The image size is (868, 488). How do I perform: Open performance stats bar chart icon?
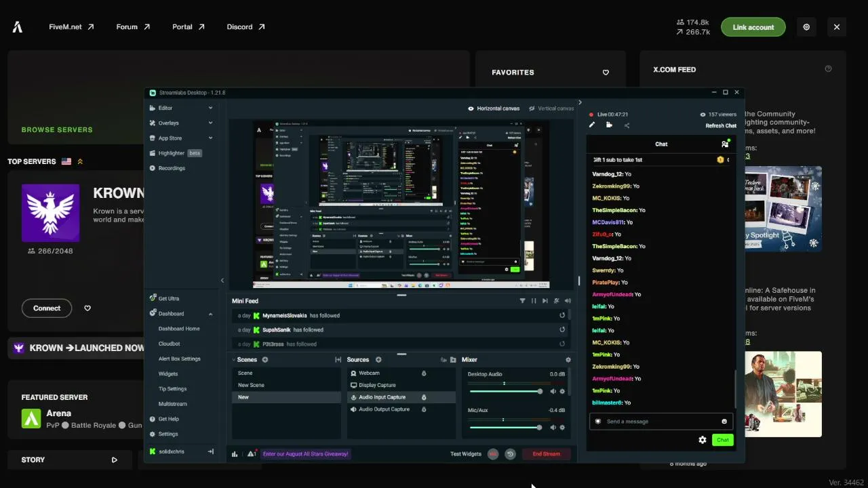pyautogui.click(x=235, y=454)
